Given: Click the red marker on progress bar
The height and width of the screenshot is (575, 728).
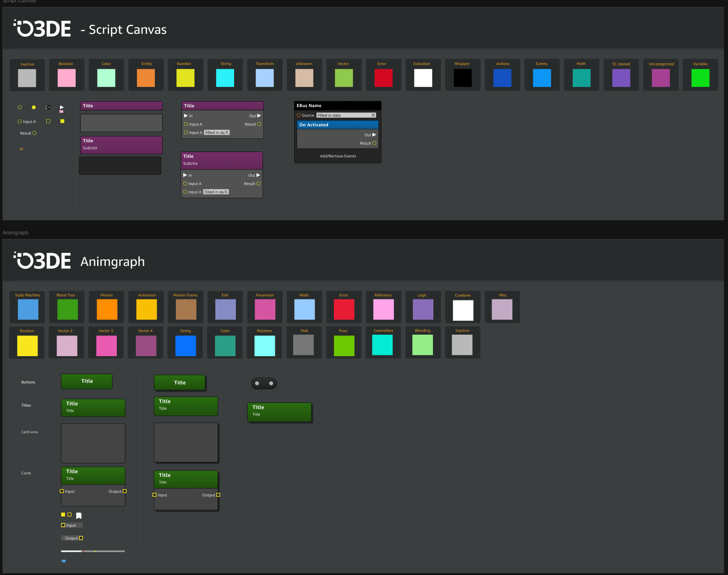Looking at the screenshot, I should 83,551.
